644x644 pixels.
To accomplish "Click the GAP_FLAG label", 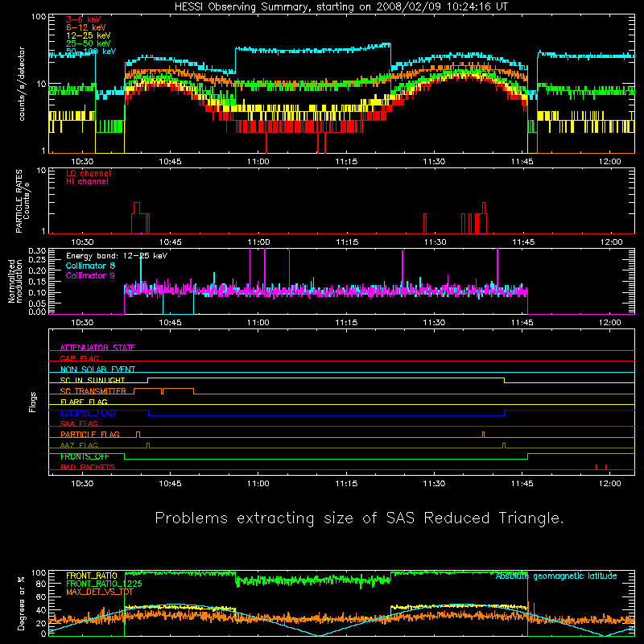I will (79, 358).
